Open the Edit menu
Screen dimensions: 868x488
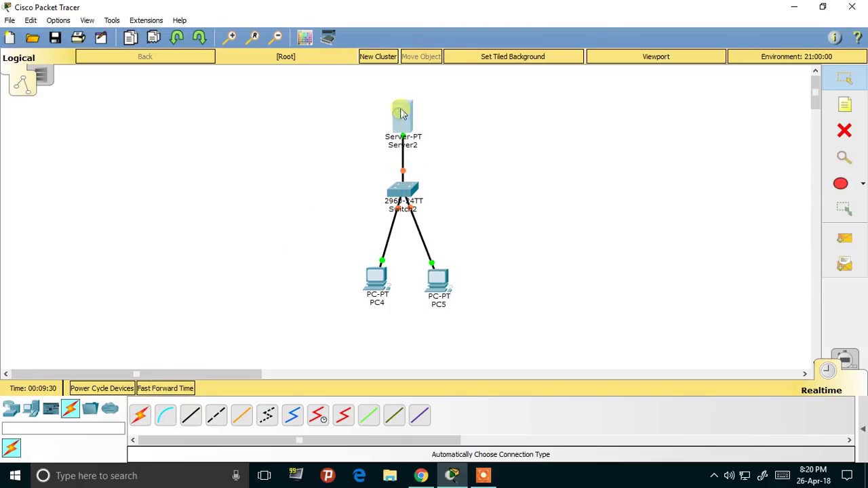31,20
